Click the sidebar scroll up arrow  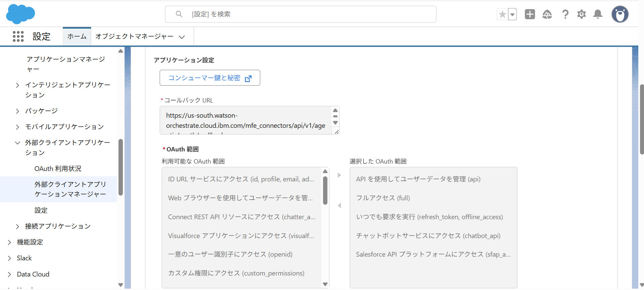click(120, 51)
